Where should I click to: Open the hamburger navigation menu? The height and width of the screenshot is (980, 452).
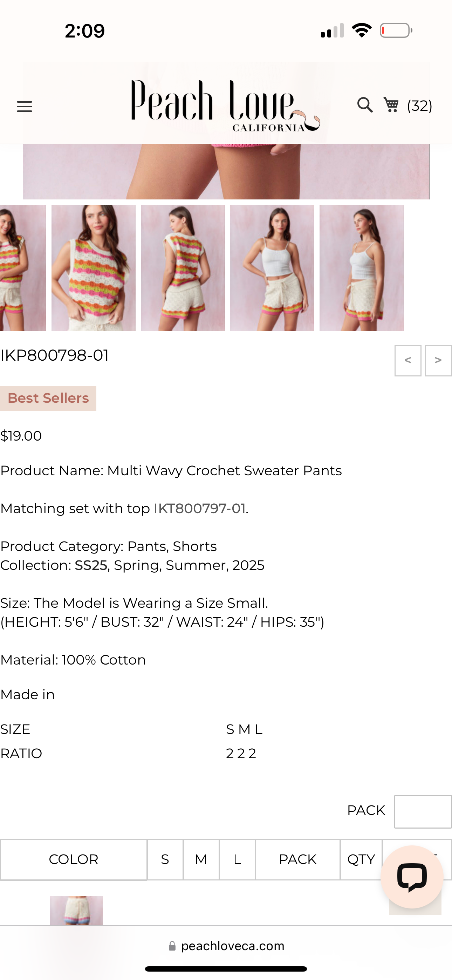click(24, 107)
